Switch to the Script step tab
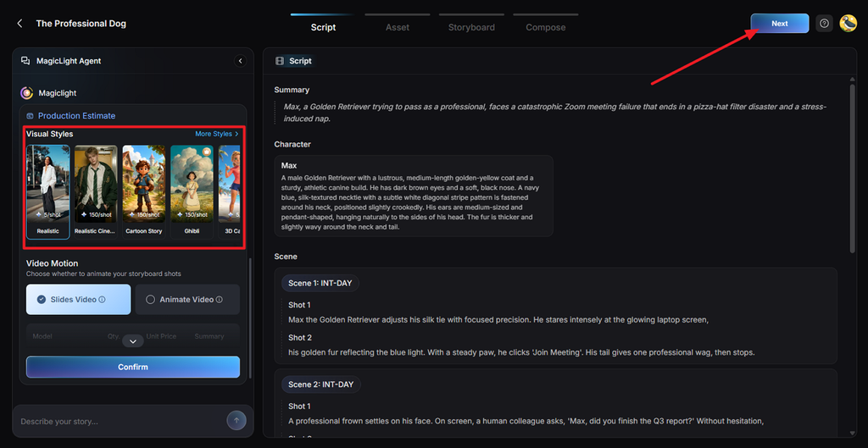This screenshot has height=448, width=868. coord(323,27)
